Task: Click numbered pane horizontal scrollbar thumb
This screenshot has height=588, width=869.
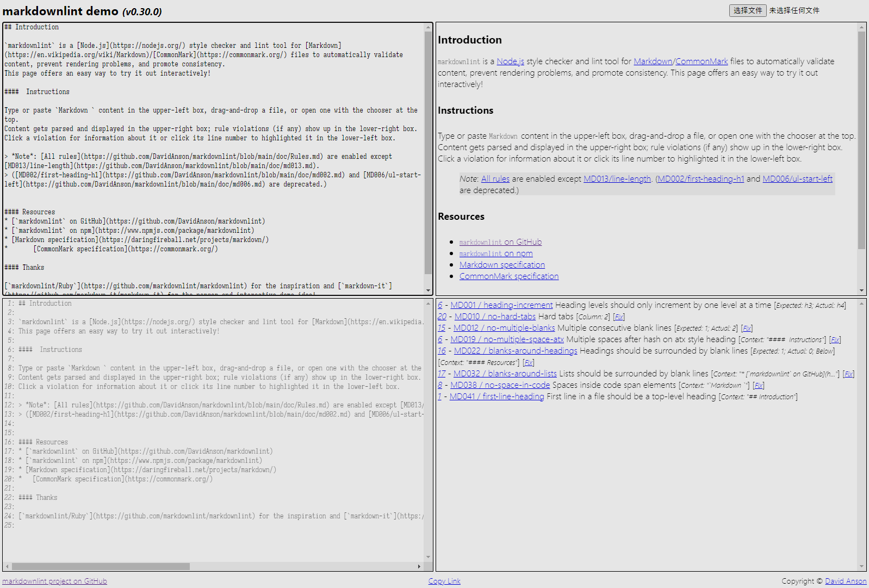Action: click(x=101, y=566)
